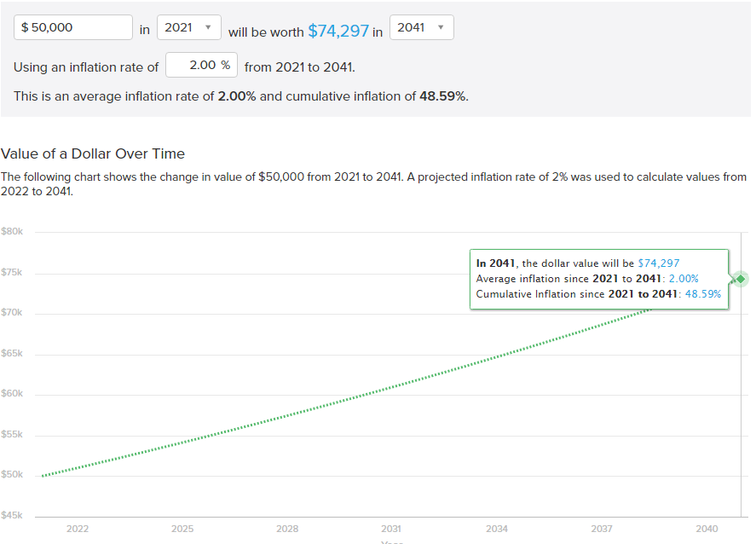Open the 2041 end year dropdown
Screen dimensions: 756x544
421,27
